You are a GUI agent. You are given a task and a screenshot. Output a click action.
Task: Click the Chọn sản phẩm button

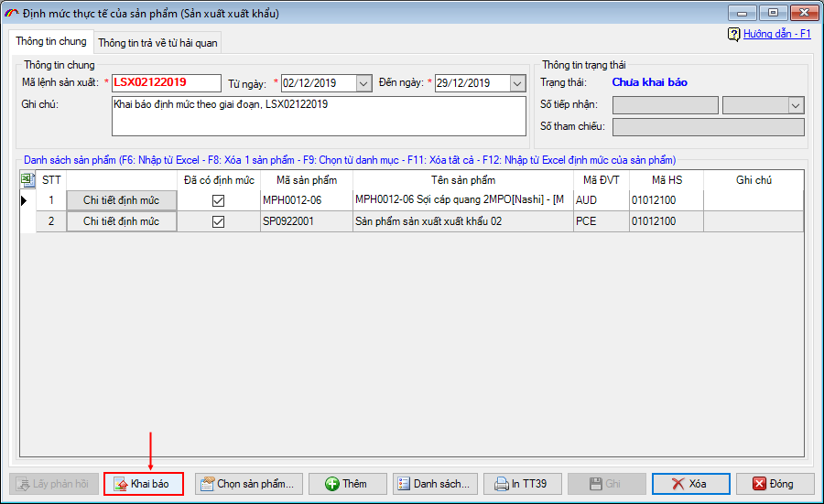tap(249, 484)
